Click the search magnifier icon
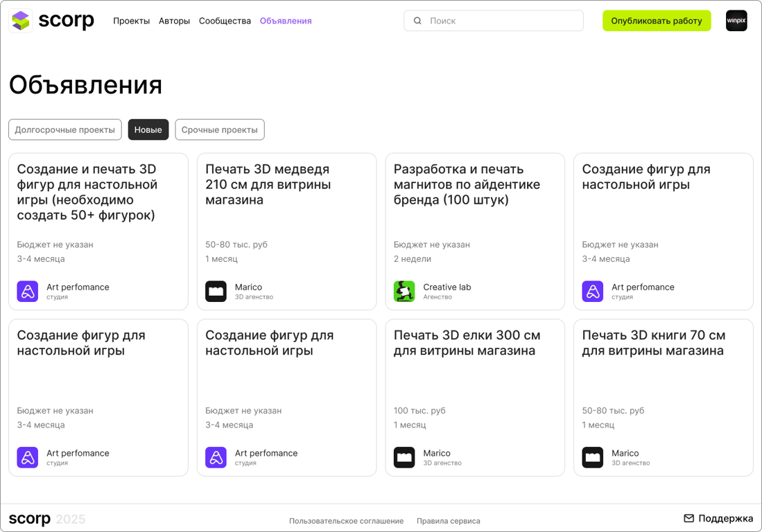The width and height of the screenshot is (762, 532). [x=417, y=21]
